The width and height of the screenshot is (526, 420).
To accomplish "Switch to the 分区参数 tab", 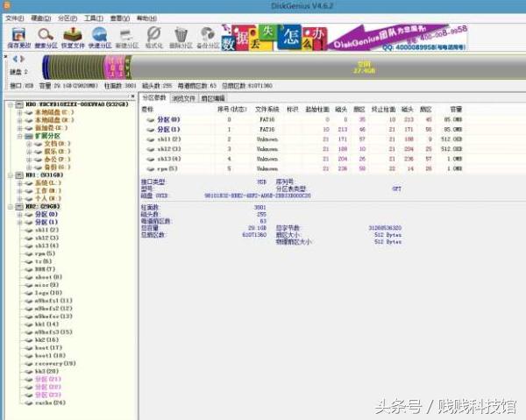I will click(154, 98).
